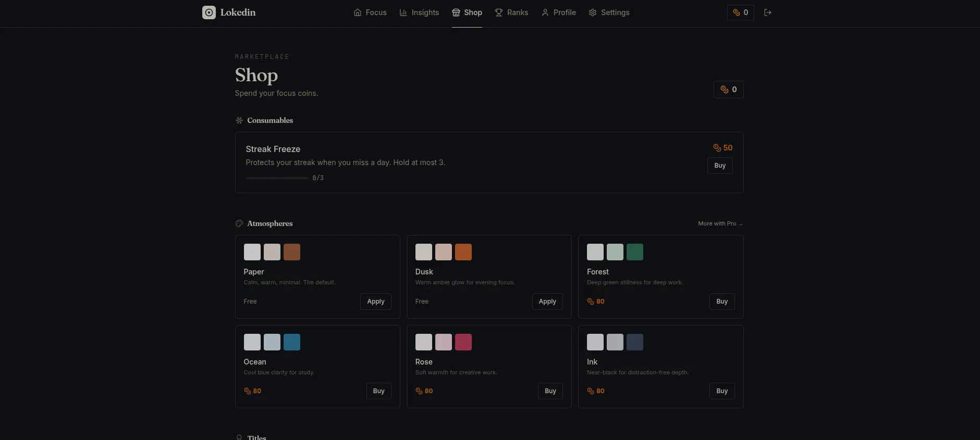The width and height of the screenshot is (980, 440).
Task: Click the crimson swatch on Rose card
Action: pyautogui.click(x=463, y=342)
